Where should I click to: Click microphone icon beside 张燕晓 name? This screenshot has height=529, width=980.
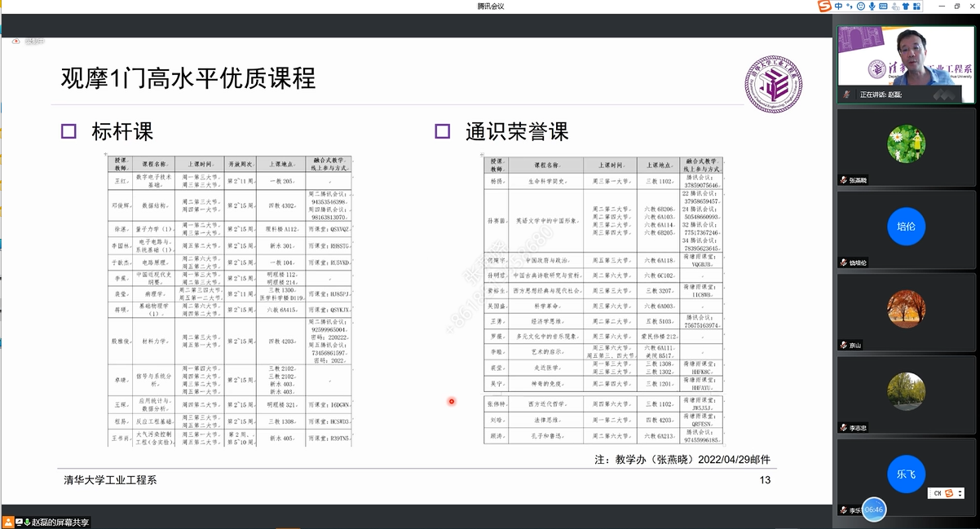tap(844, 180)
